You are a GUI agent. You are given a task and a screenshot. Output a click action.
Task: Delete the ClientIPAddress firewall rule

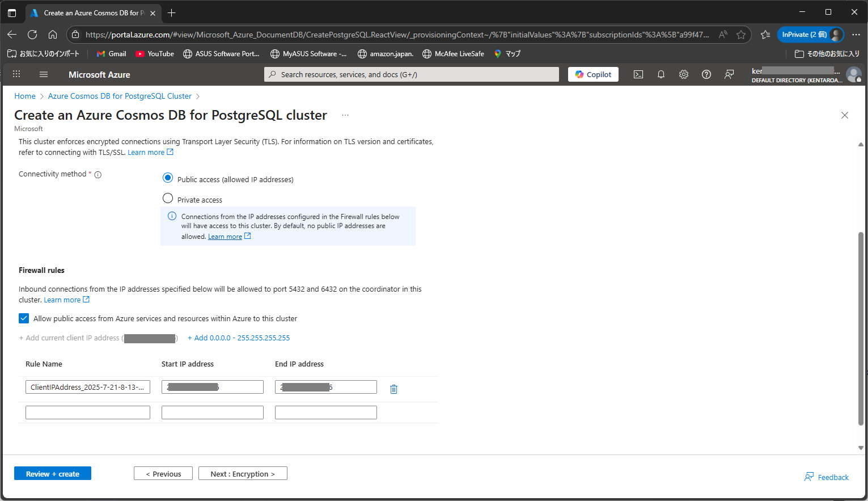coord(393,389)
